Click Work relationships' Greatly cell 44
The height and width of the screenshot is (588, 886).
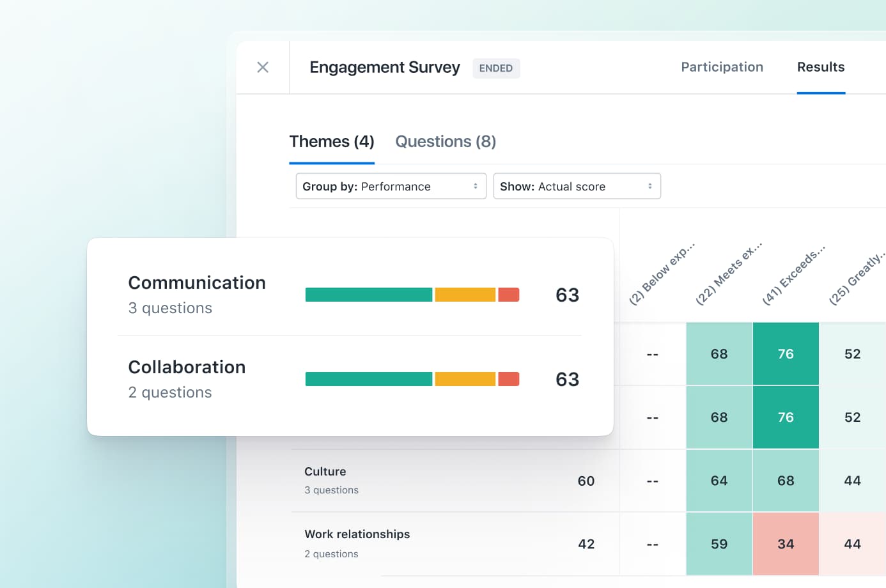pyautogui.click(x=853, y=544)
